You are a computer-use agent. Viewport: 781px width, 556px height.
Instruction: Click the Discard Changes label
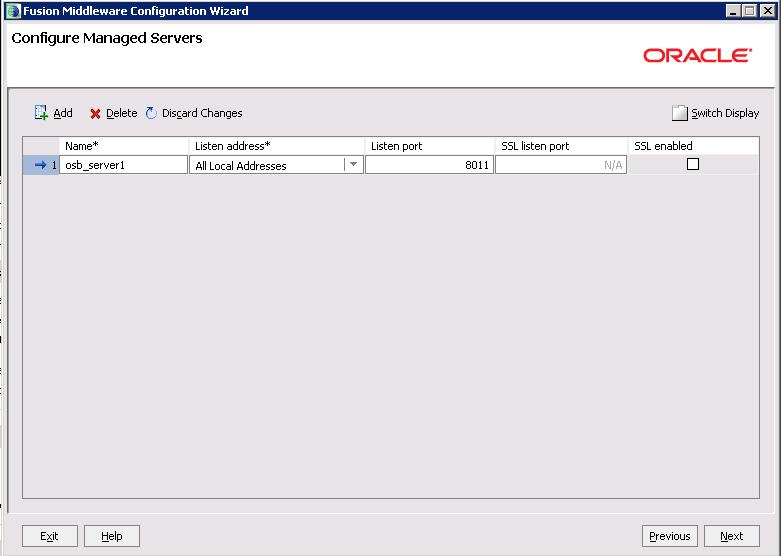202,113
